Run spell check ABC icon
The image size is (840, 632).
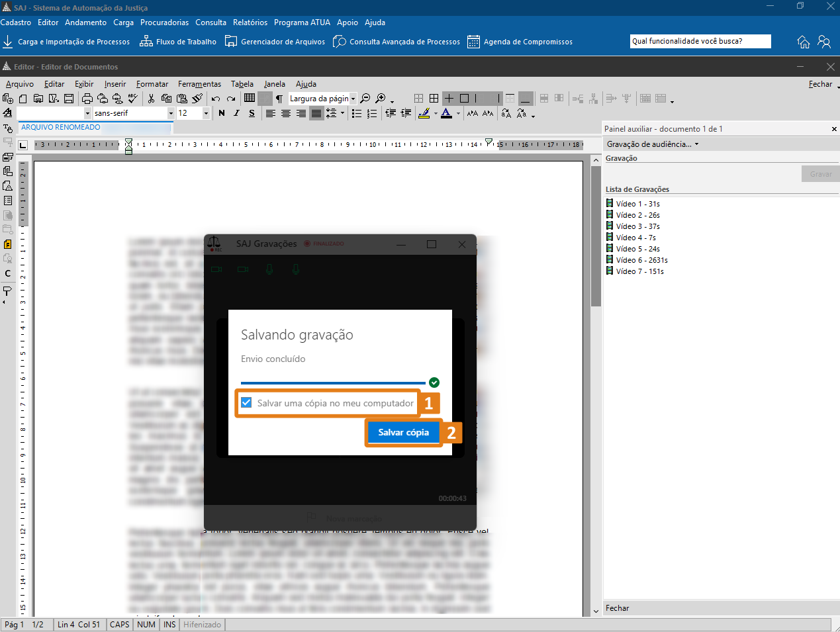tap(133, 98)
